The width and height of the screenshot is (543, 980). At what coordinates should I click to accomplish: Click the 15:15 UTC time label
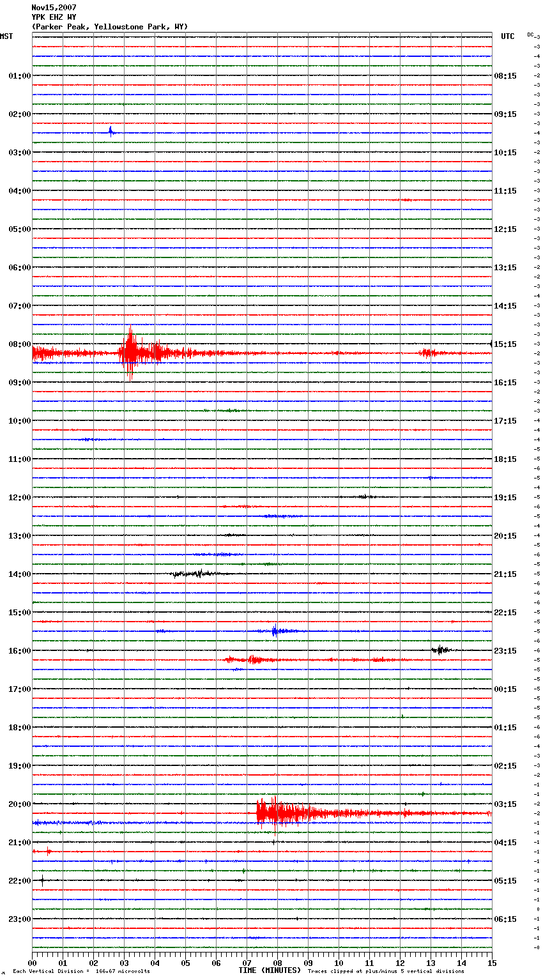[505, 344]
